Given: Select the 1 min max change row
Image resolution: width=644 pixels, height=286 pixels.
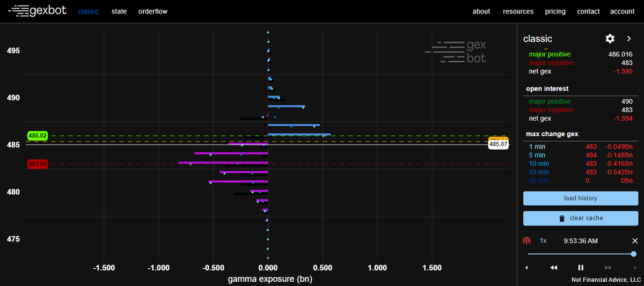Looking at the screenshot, I should tap(580, 146).
